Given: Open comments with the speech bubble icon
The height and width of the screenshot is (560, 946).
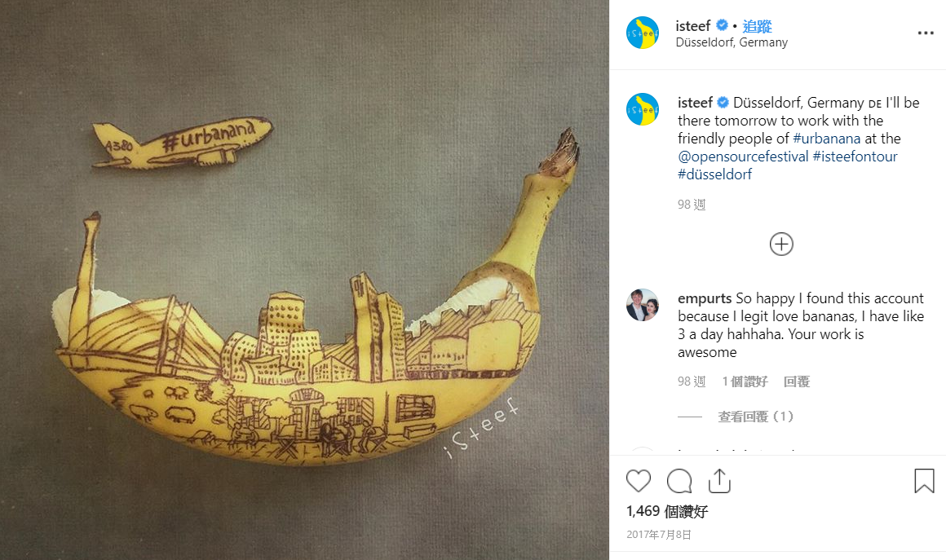Looking at the screenshot, I should (679, 481).
